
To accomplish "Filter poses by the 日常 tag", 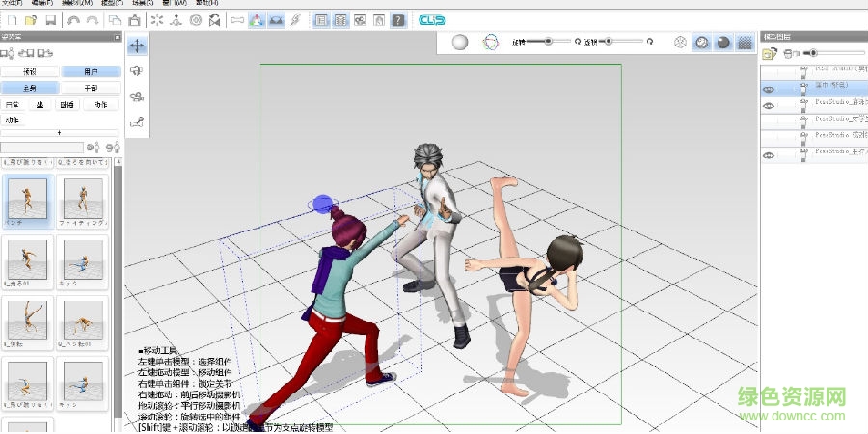I will pos(13,104).
